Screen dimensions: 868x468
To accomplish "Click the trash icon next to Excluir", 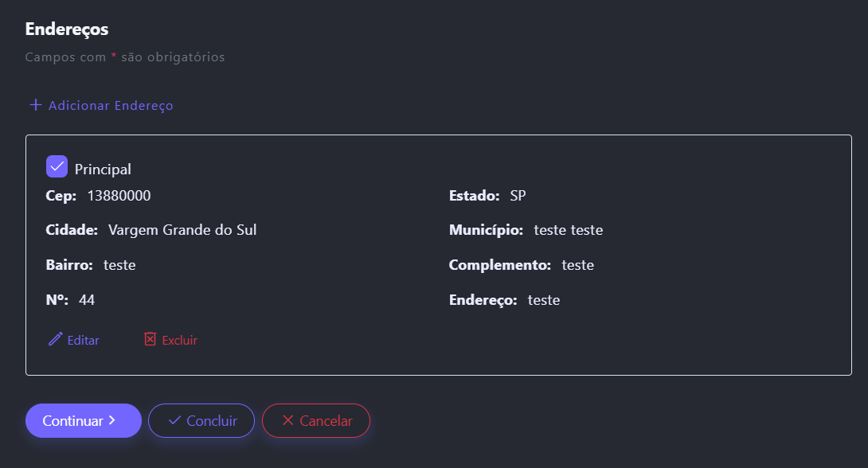I will (151, 339).
